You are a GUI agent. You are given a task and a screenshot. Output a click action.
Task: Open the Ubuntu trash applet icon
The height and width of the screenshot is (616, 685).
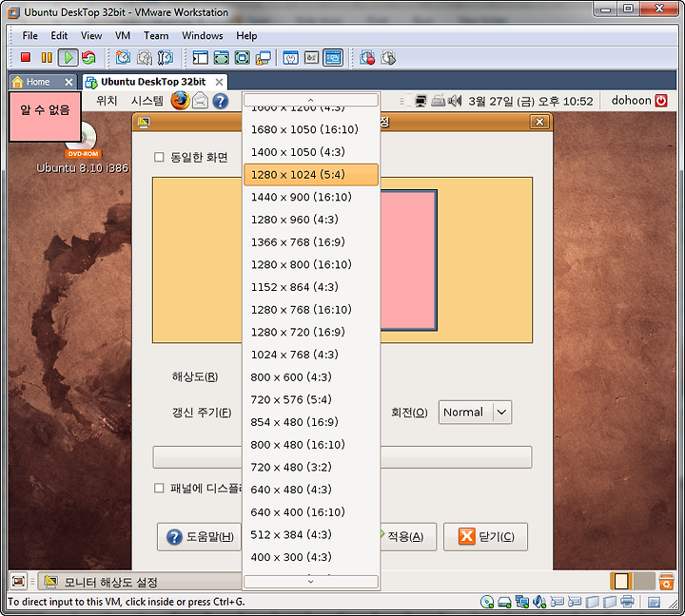tap(666, 582)
